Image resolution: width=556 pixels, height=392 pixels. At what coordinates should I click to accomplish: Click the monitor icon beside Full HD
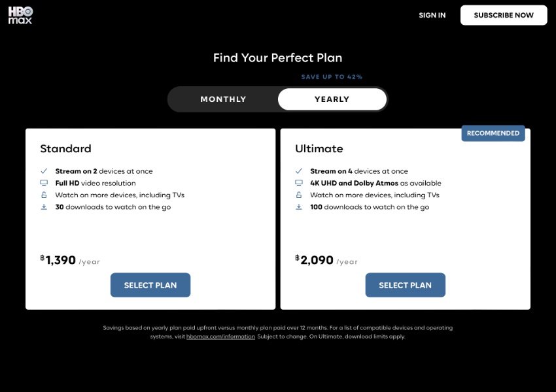coord(44,183)
